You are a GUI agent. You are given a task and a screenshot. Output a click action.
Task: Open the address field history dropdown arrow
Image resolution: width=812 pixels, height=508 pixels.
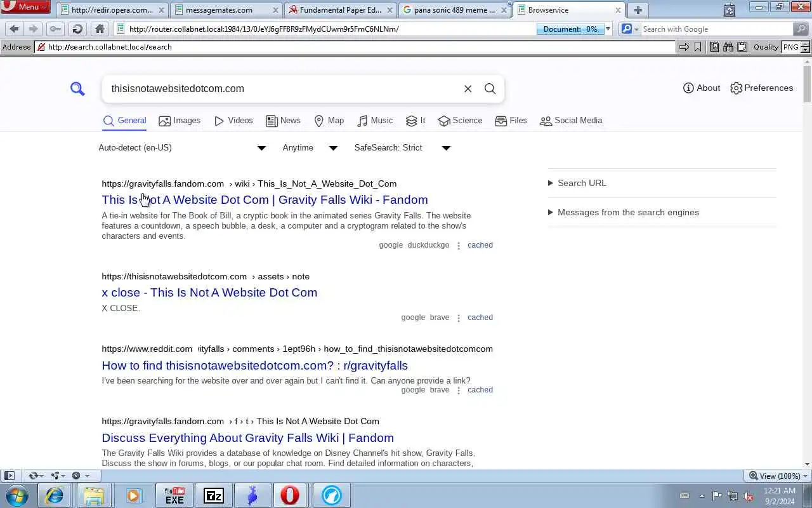[608, 29]
